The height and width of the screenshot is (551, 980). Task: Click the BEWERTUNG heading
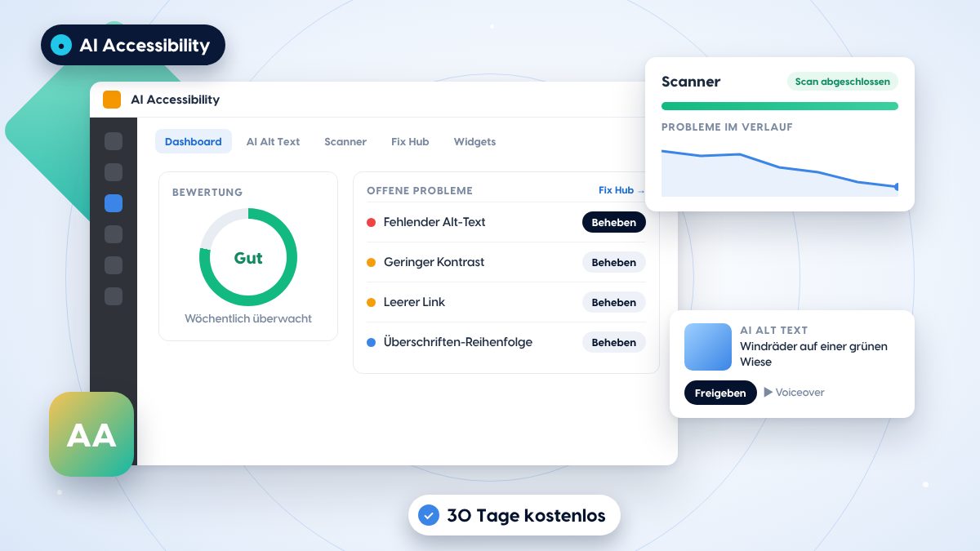[207, 193]
